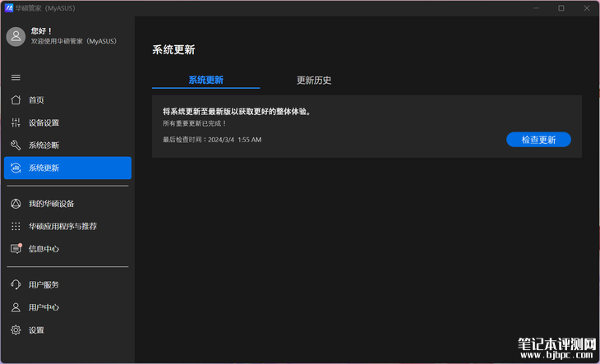Click the MyASUS logo in title bar
The height and width of the screenshot is (364, 600).
click(x=9, y=8)
